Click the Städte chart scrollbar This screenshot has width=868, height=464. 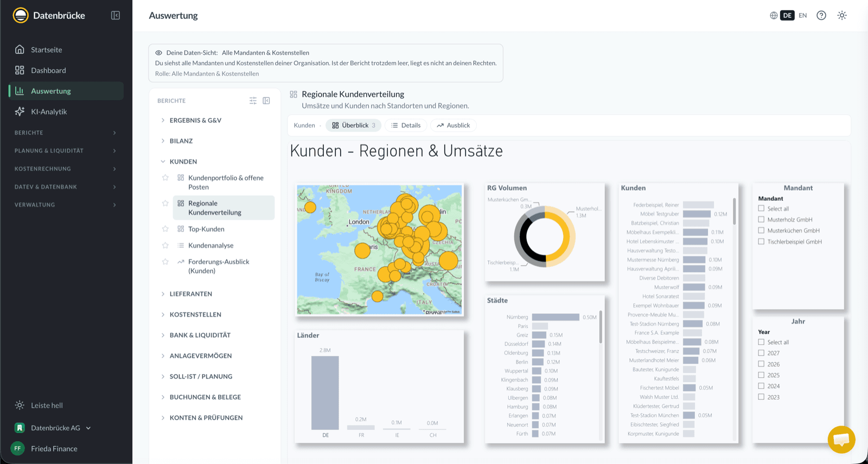pyautogui.click(x=601, y=327)
